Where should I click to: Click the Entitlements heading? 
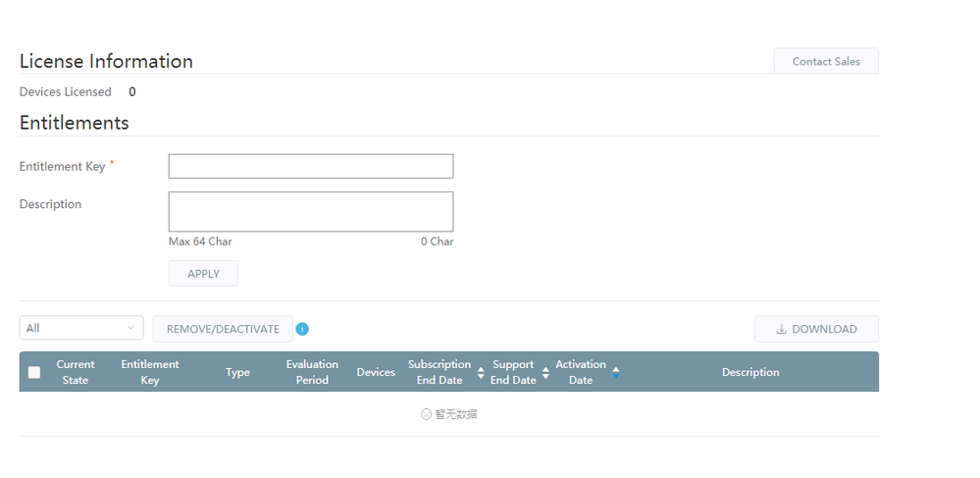point(74,123)
